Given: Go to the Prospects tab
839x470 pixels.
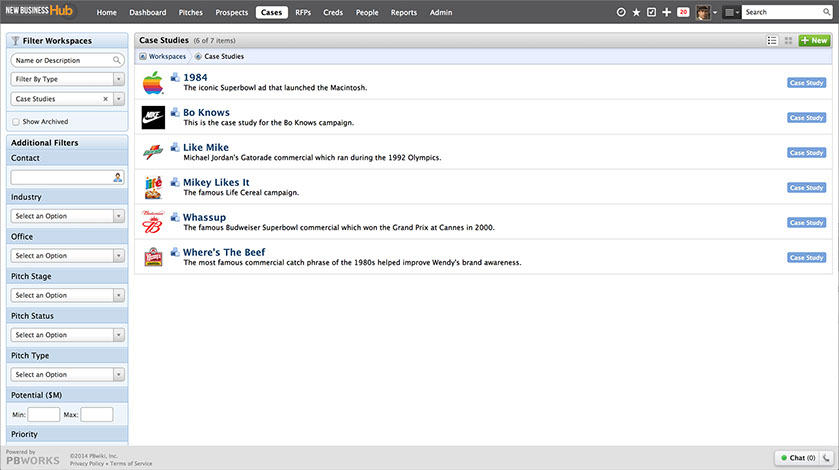Looking at the screenshot, I should pyautogui.click(x=232, y=12).
